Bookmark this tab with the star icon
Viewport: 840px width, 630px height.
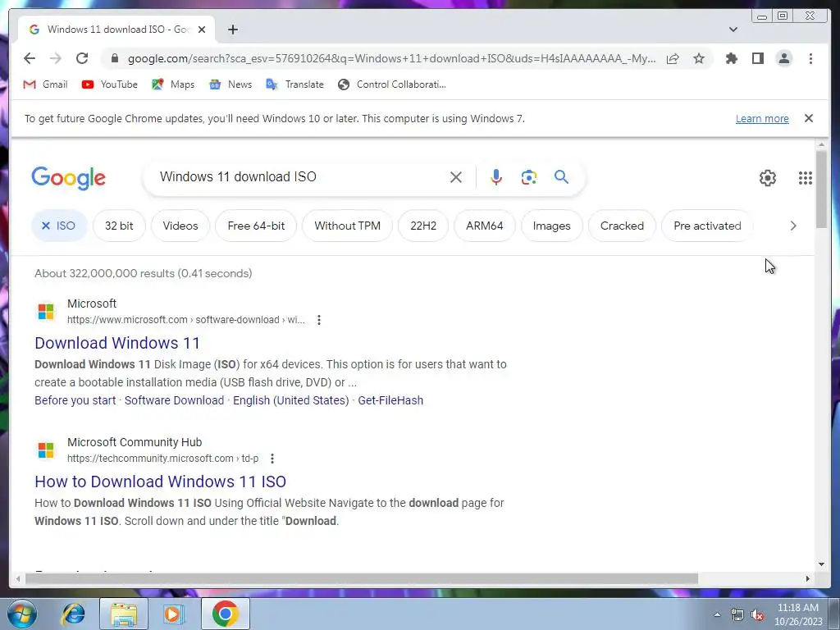pyautogui.click(x=699, y=58)
